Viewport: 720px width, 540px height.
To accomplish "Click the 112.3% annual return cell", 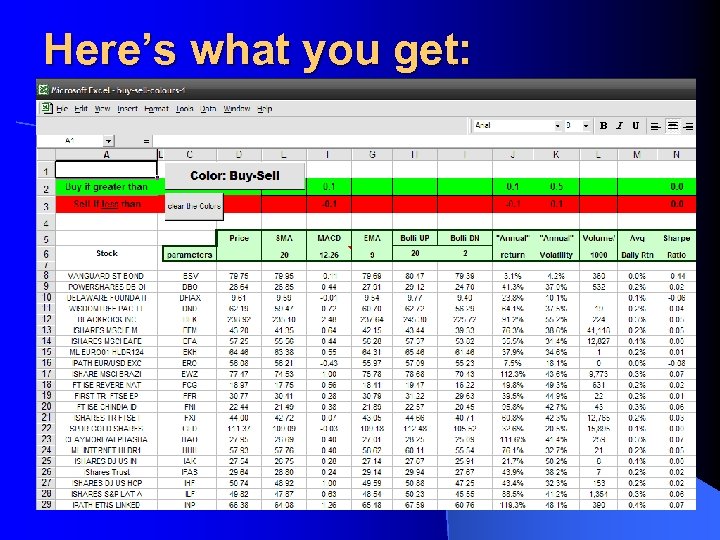I will pos(512,374).
